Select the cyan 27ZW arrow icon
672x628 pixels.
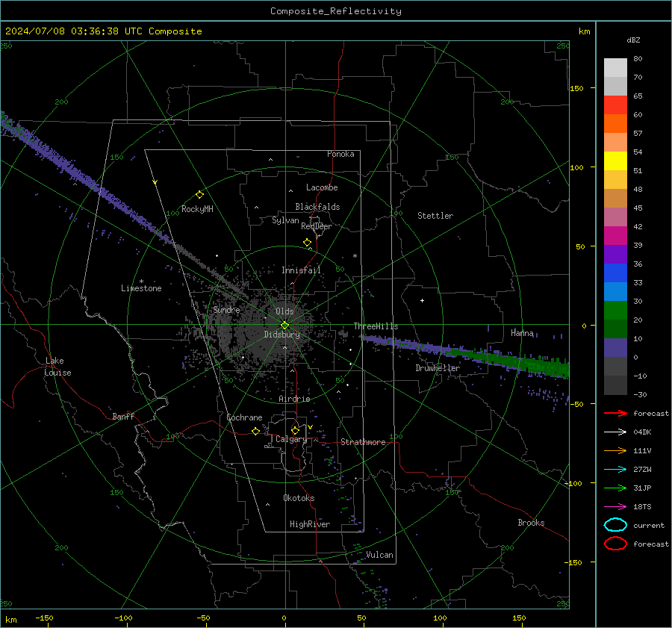(x=615, y=470)
